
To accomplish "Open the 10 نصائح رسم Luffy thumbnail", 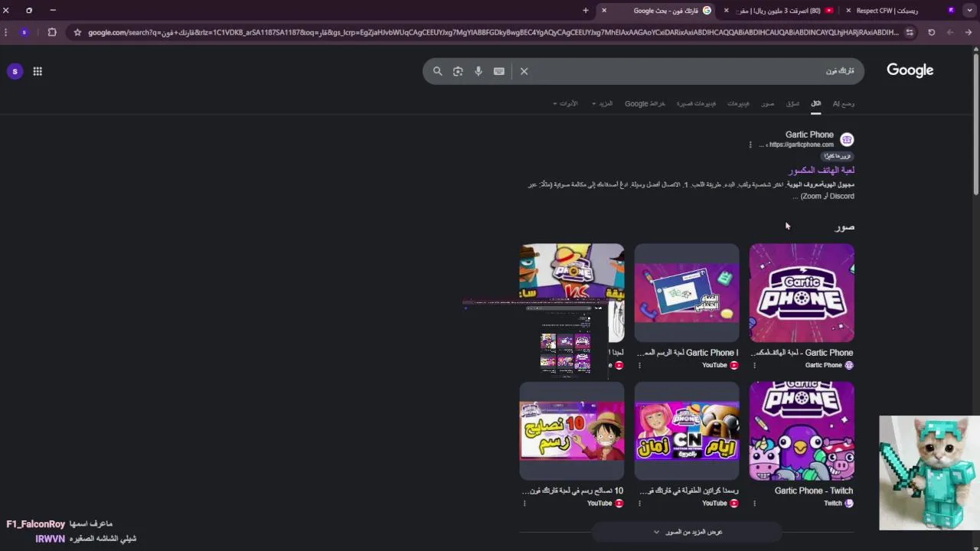I will 572,431.
